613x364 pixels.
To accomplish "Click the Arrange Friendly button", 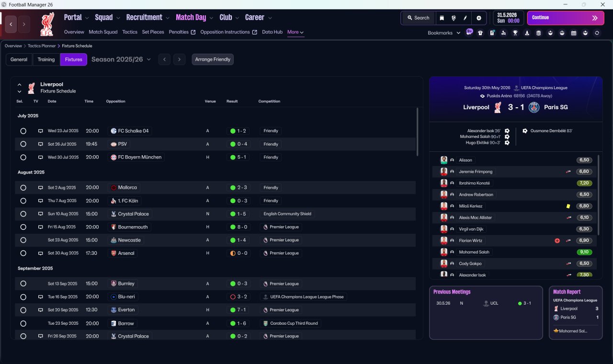I will coord(213,59).
